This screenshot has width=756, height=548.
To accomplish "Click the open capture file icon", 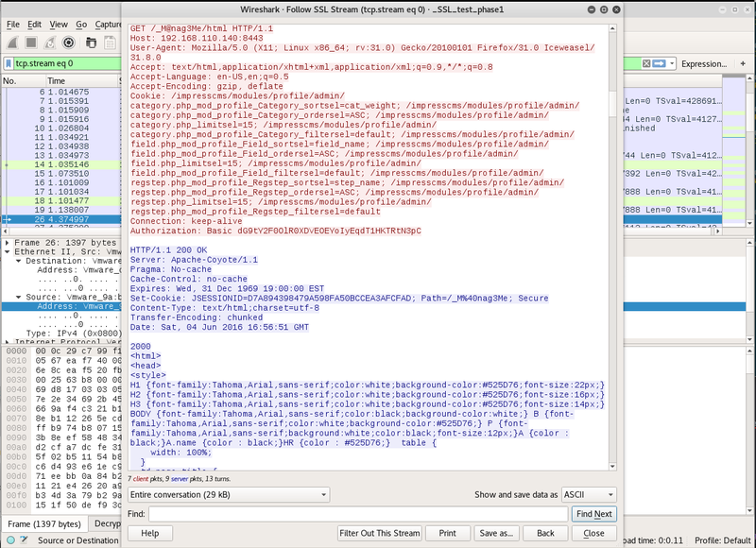I will tap(92, 43).
